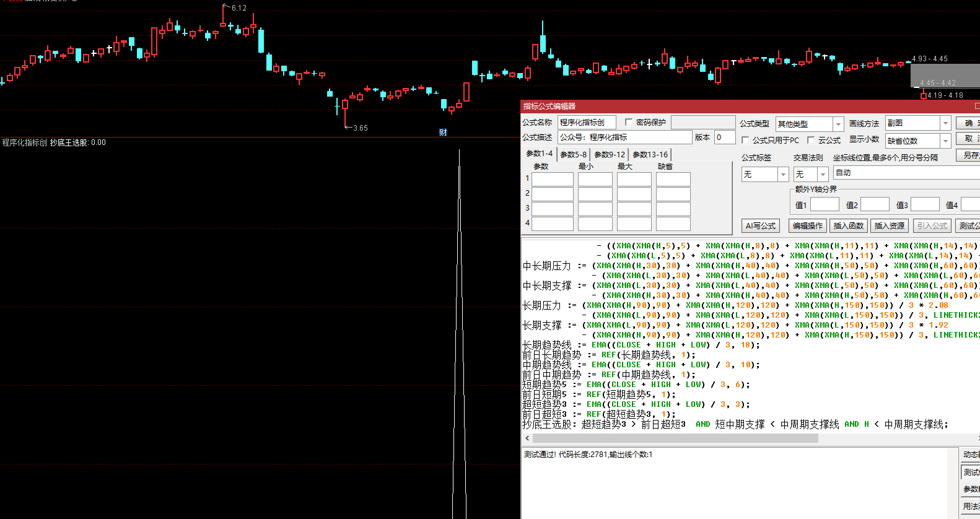Expand the 画线方法 dropdown showing 副图

pyautogui.click(x=945, y=123)
